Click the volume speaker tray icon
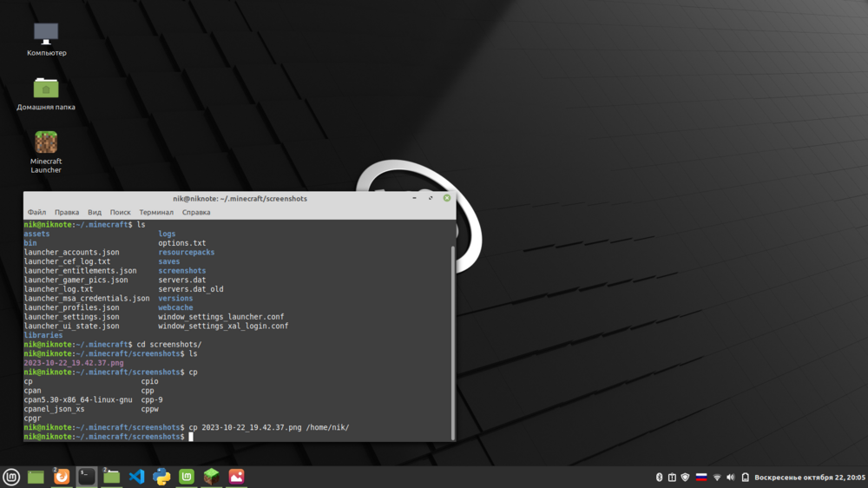This screenshot has width=868, height=488. pyautogui.click(x=731, y=477)
